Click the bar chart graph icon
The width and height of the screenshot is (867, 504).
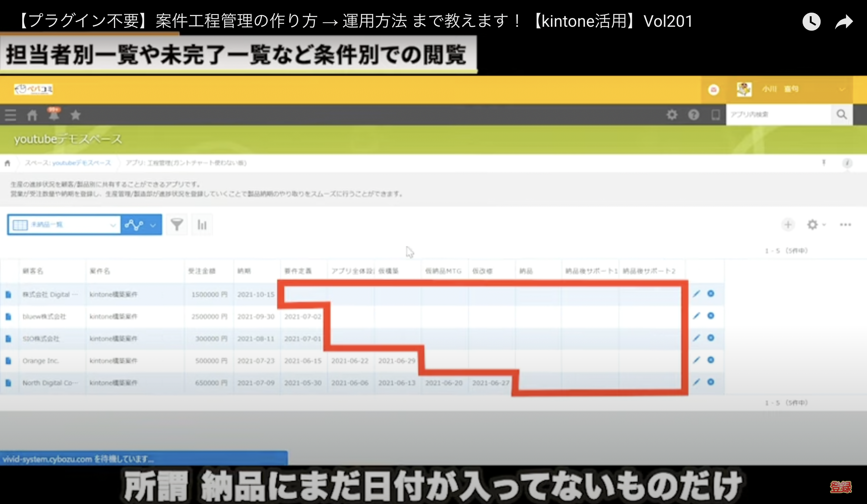click(x=202, y=225)
